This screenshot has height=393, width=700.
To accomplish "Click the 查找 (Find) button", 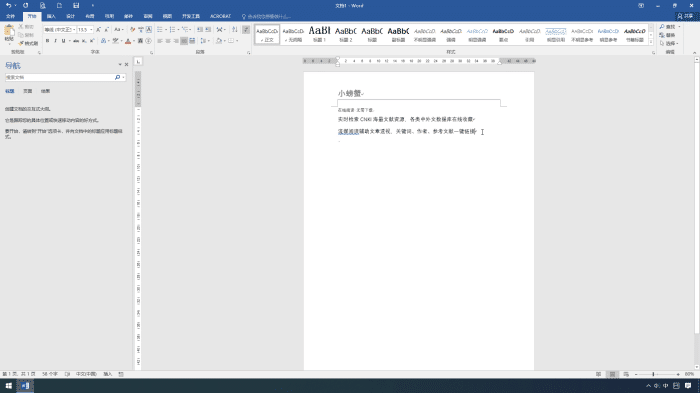I will pyautogui.click(x=668, y=27).
